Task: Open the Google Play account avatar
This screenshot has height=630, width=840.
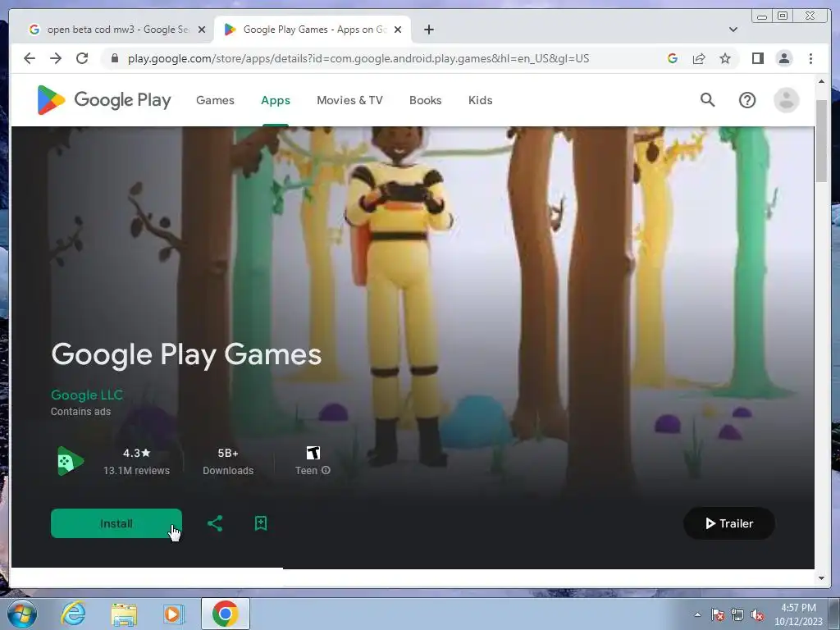Action: 786,100
